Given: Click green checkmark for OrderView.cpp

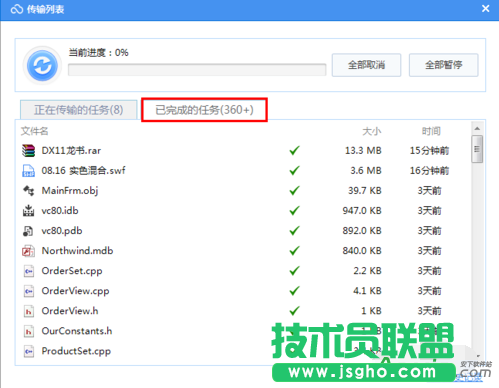Looking at the screenshot, I should [294, 291].
